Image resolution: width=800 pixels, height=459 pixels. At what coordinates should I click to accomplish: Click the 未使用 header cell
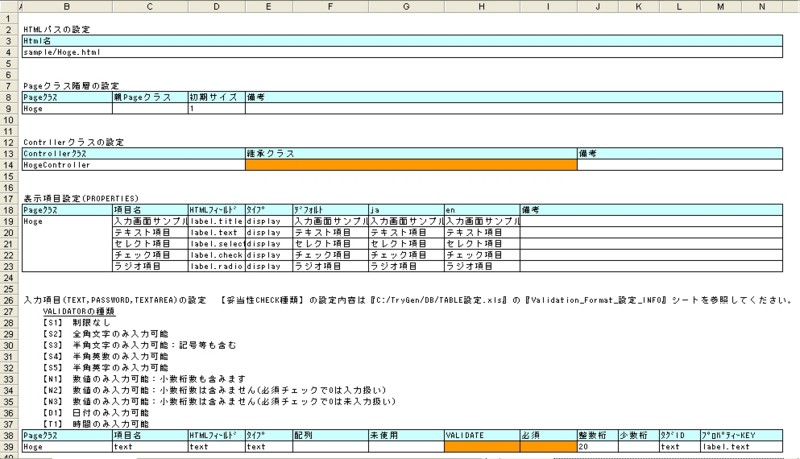pos(407,436)
